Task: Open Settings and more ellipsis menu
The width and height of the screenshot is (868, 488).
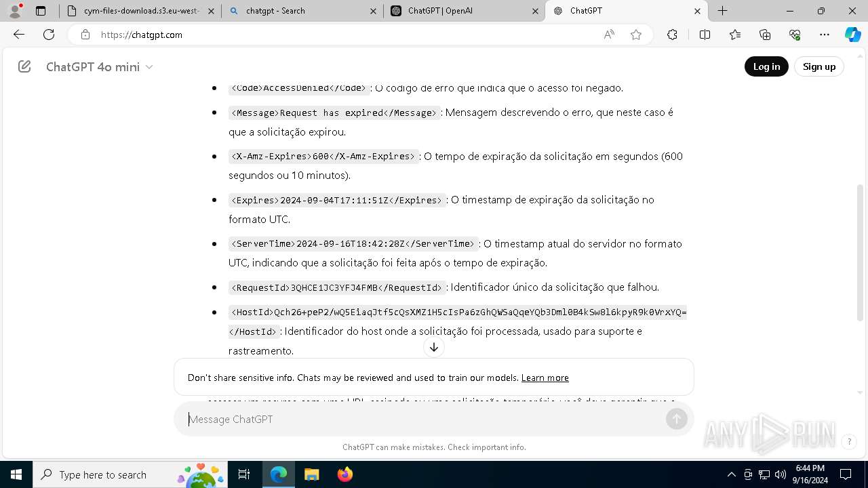Action: pos(825,35)
